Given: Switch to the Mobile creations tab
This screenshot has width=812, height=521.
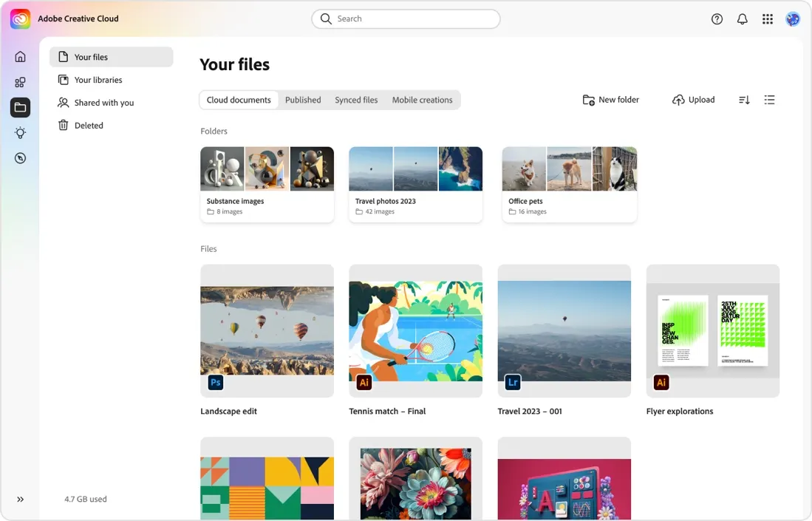Looking at the screenshot, I should (x=423, y=99).
